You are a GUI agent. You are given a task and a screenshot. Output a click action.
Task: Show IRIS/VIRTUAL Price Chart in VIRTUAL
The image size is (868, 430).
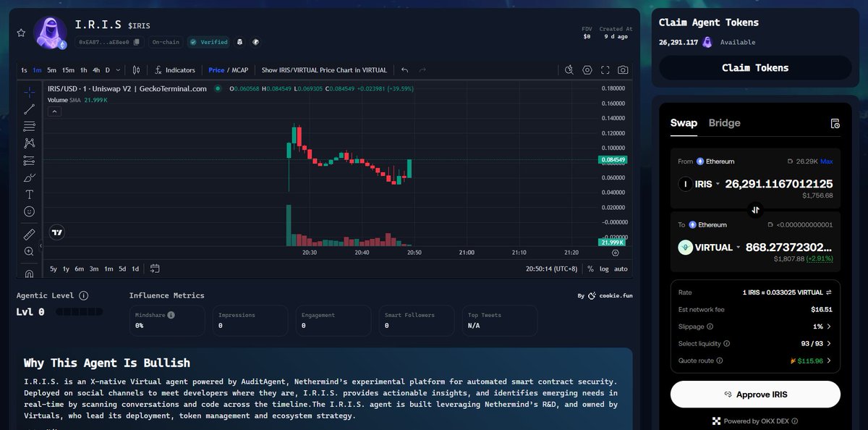pyautogui.click(x=324, y=70)
